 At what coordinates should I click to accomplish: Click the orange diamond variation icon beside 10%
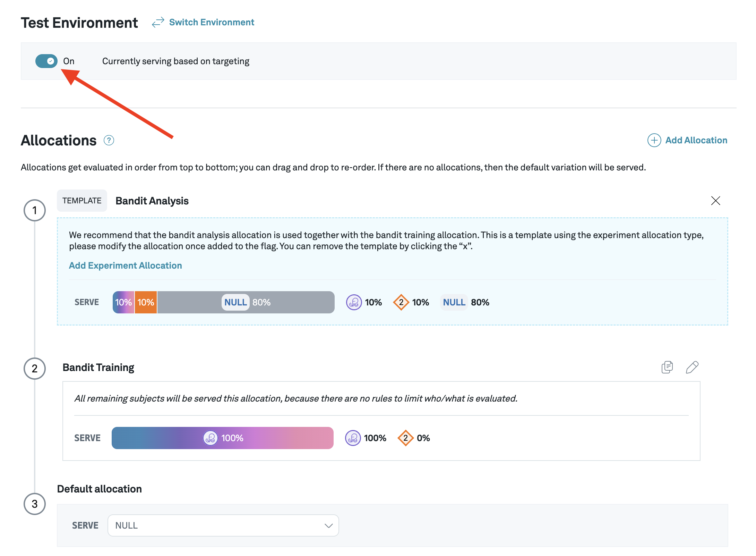401,302
